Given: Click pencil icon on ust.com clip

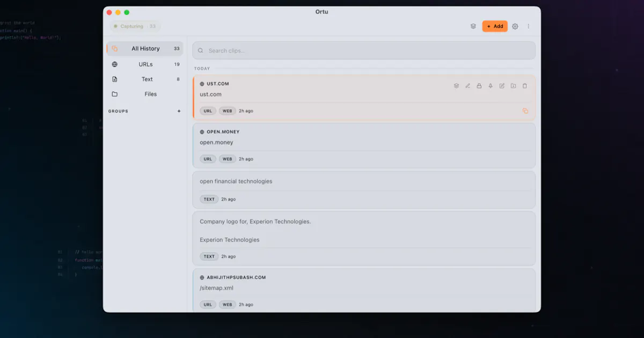Looking at the screenshot, I should [x=468, y=86].
